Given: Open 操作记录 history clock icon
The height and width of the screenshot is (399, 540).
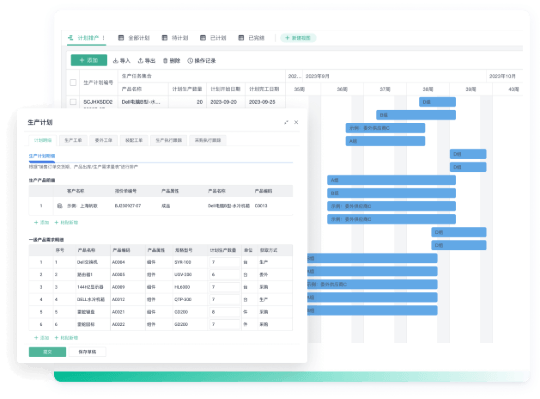Looking at the screenshot, I should click(x=190, y=61).
